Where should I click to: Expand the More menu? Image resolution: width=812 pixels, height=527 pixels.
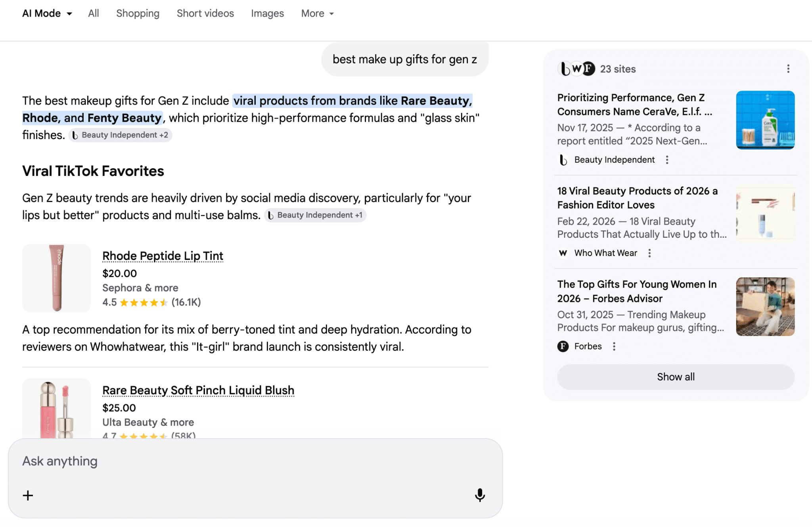(318, 13)
